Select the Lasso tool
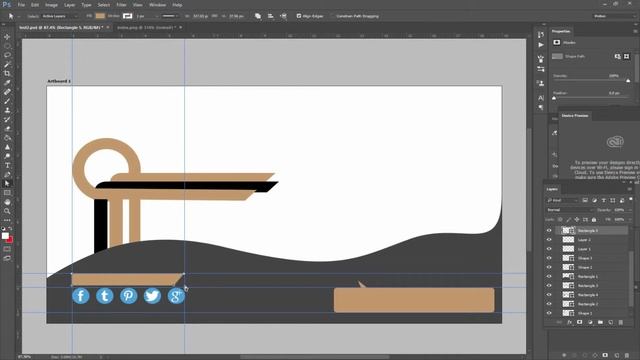 click(x=7, y=55)
